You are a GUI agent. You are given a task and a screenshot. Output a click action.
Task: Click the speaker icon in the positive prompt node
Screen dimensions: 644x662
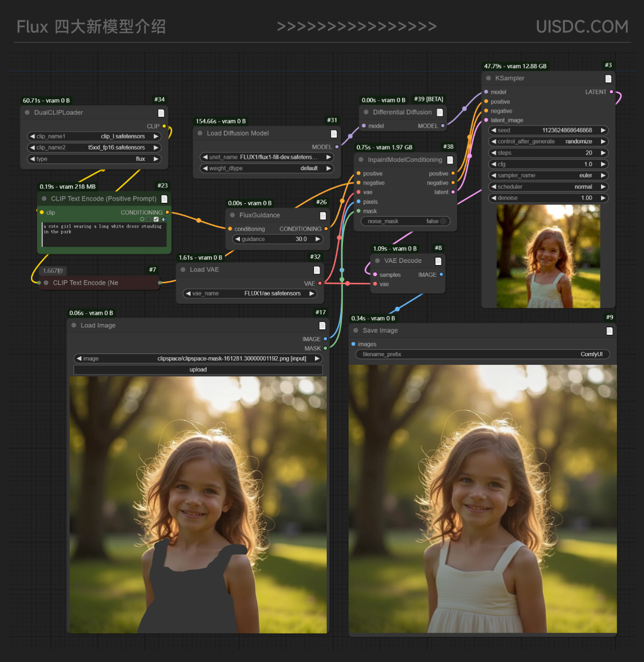point(164,219)
